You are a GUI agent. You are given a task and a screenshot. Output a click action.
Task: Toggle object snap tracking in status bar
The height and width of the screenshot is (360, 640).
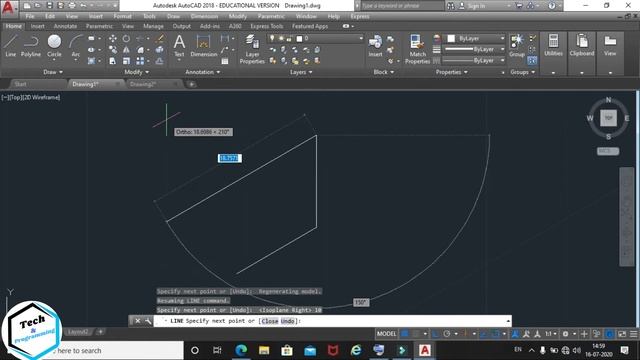[484, 334]
